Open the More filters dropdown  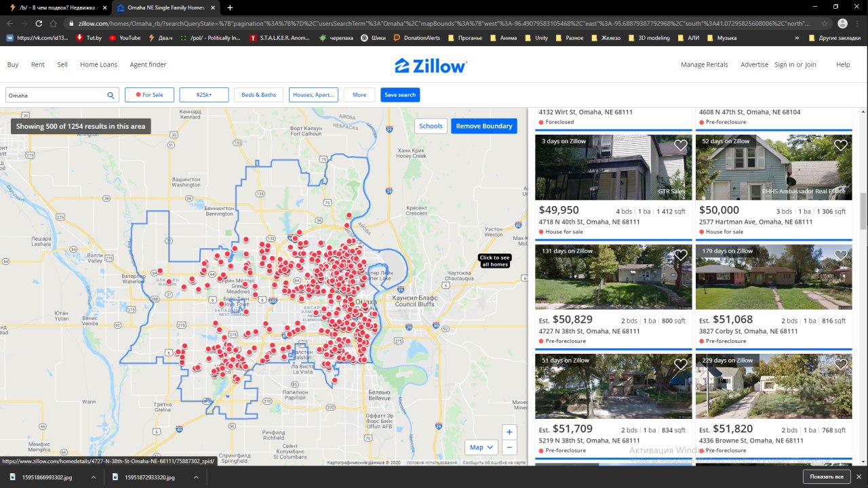tap(359, 95)
